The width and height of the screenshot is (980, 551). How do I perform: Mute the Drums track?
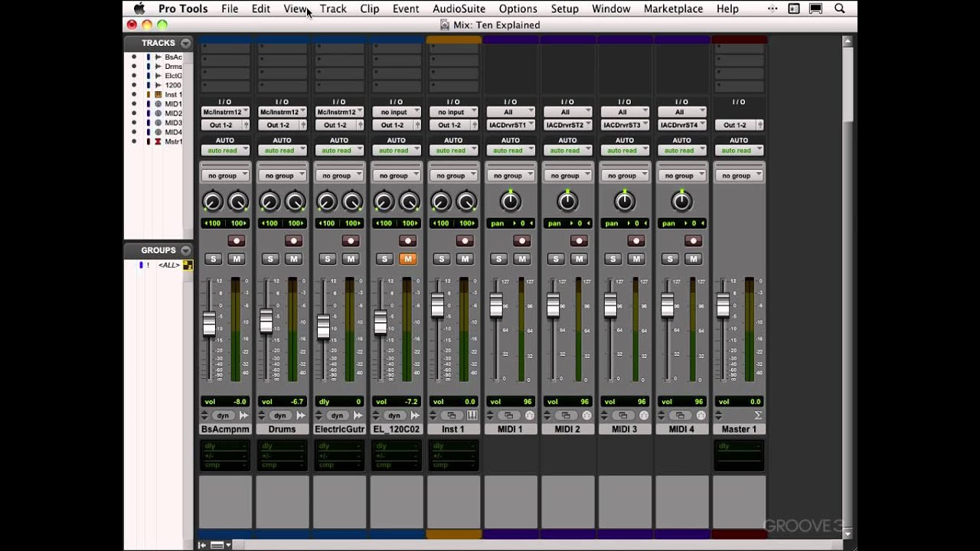coord(293,259)
